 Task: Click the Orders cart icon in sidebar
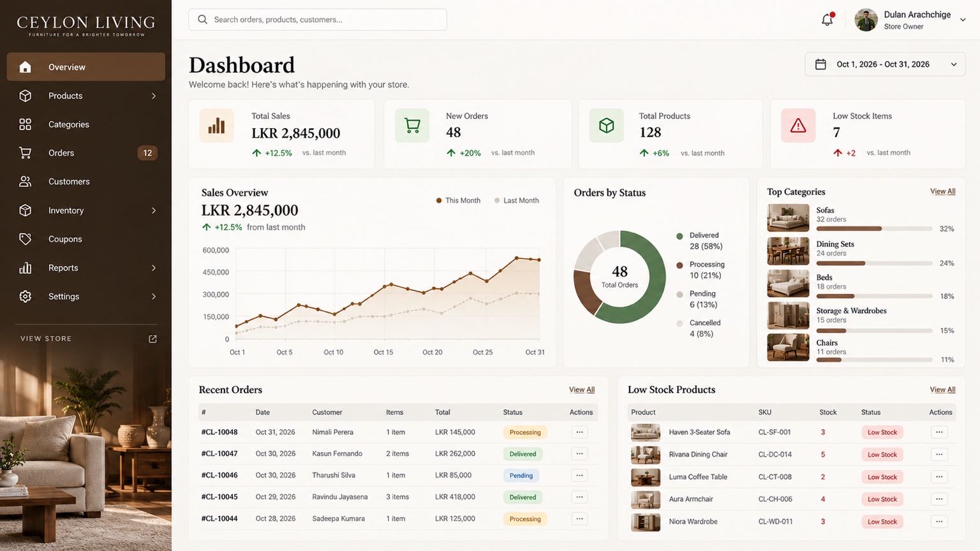(x=25, y=153)
